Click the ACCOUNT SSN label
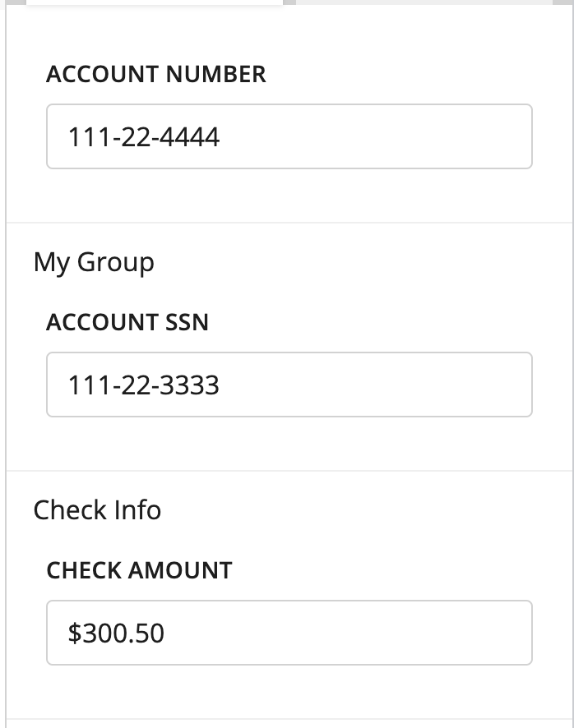Viewport: 574px width, 728px height. click(127, 322)
